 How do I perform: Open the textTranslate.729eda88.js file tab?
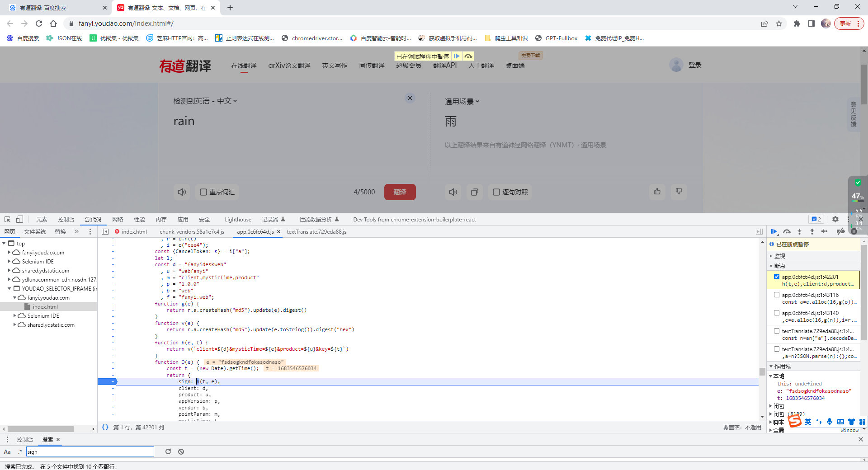316,232
